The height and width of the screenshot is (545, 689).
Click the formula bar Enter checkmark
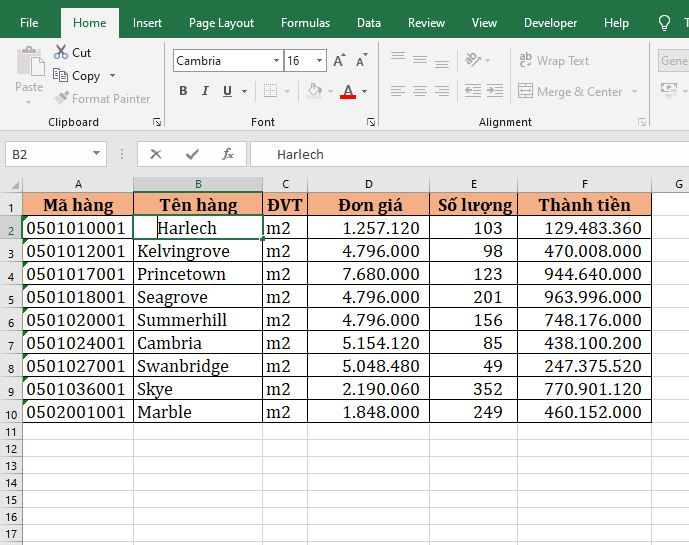coord(192,154)
